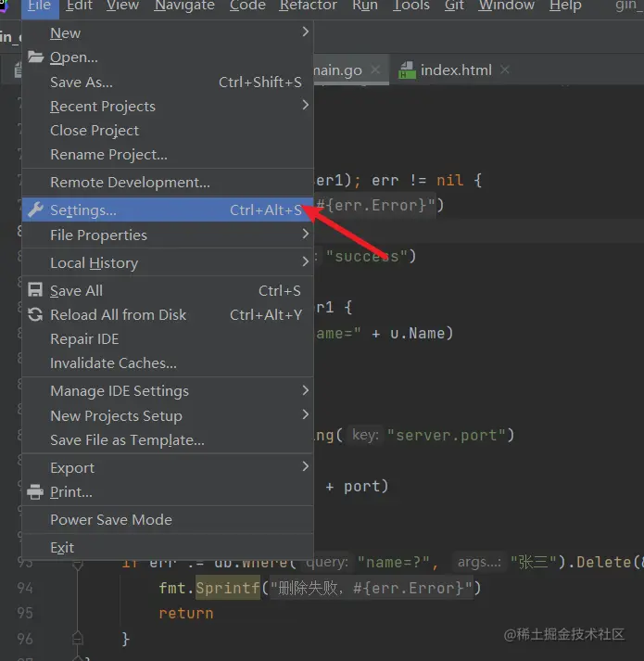Click line number 94 in gutter

[x=25, y=588]
